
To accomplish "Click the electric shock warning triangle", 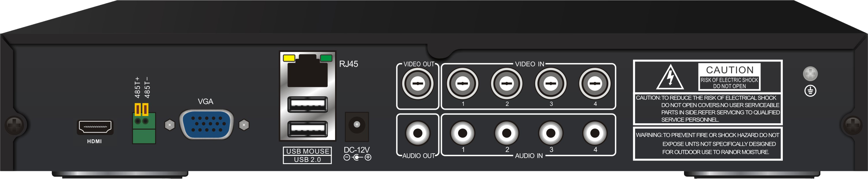I will (670, 77).
